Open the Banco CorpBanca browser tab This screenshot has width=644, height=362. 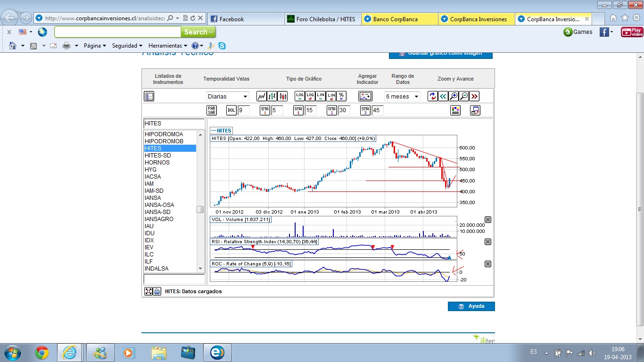click(x=399, y=19)
